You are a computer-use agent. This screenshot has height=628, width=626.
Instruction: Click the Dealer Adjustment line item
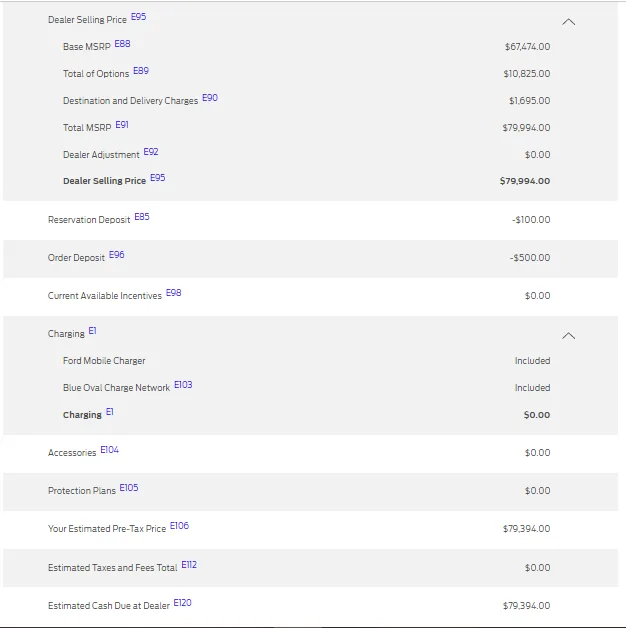click(x=101, y=155)
